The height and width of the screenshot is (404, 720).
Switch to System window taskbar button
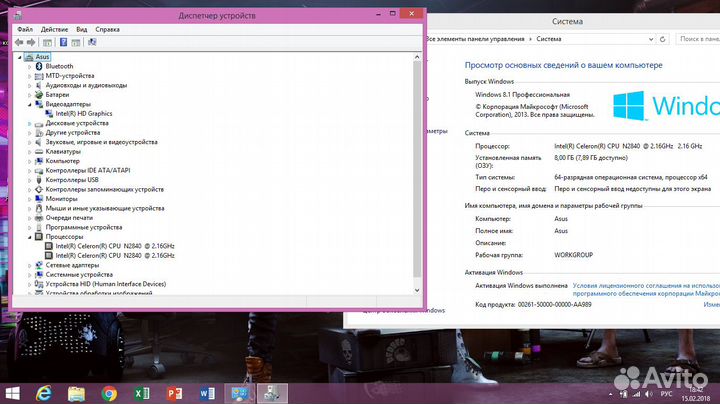240,393
